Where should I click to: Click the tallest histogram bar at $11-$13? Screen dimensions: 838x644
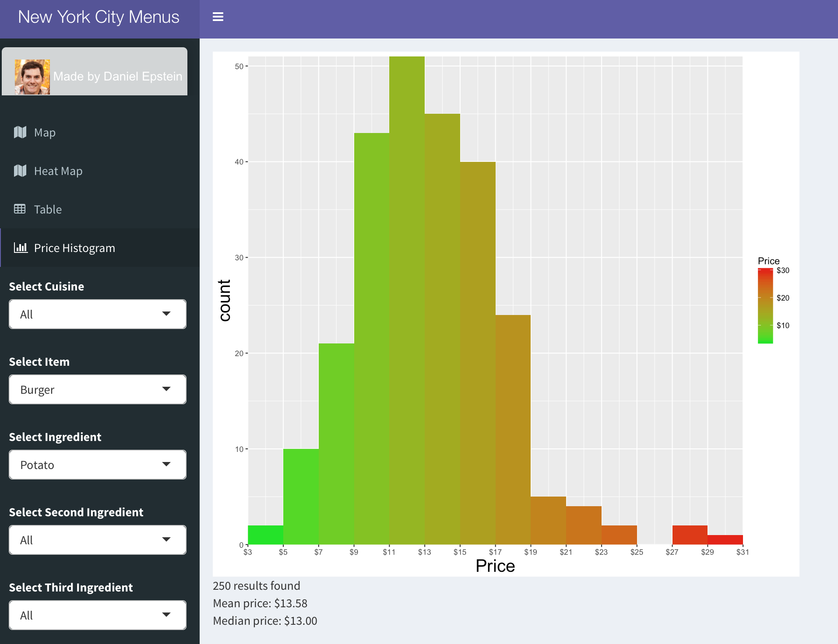pos(407,300)
